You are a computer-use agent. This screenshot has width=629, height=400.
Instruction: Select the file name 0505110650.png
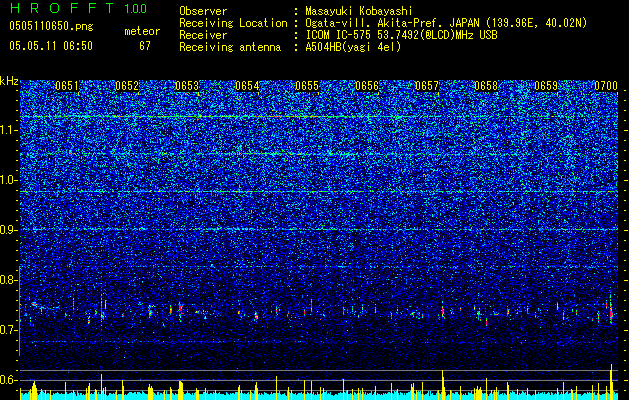pos(51,27)
